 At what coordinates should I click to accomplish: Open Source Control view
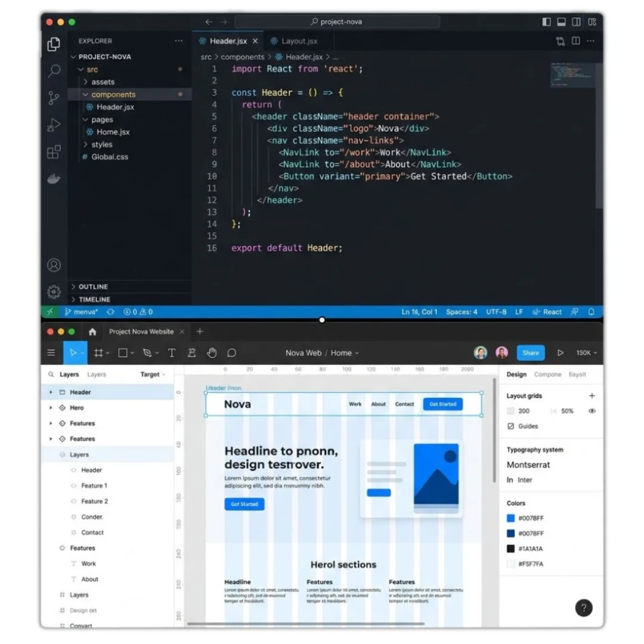[x=54, y=98]
